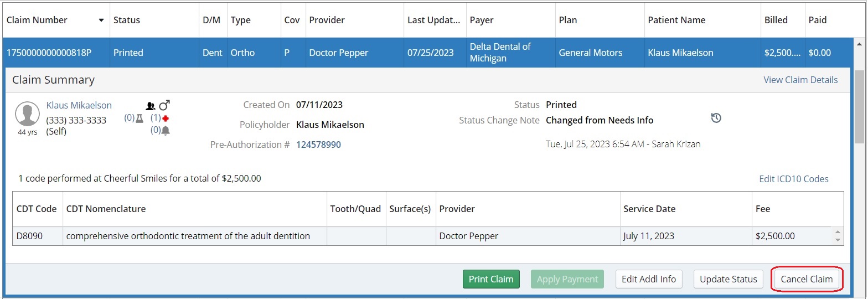Screen dimensions: 868x299
Task: Click the notification bell icon
Action: [166, 131]
